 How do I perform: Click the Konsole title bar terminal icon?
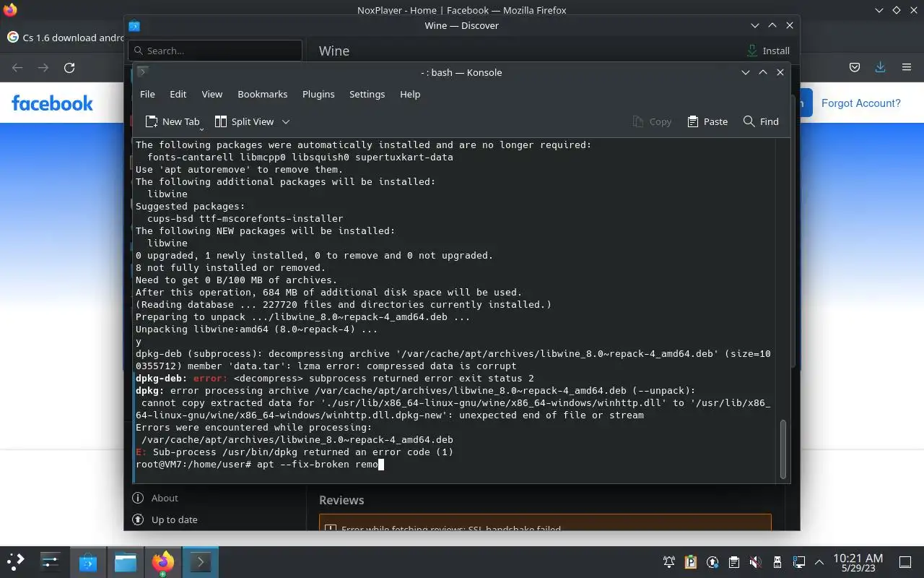pyautogui.click(x=142, y=72)
